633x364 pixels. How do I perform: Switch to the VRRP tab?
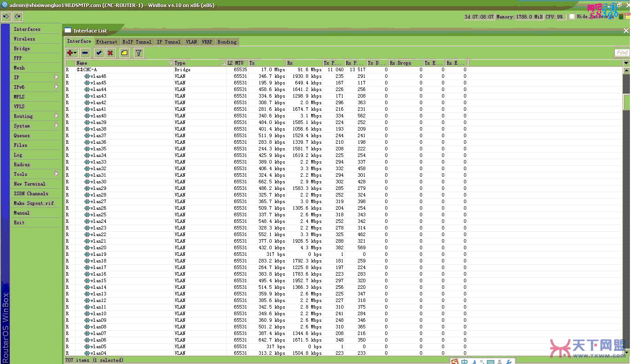point(207,42)
